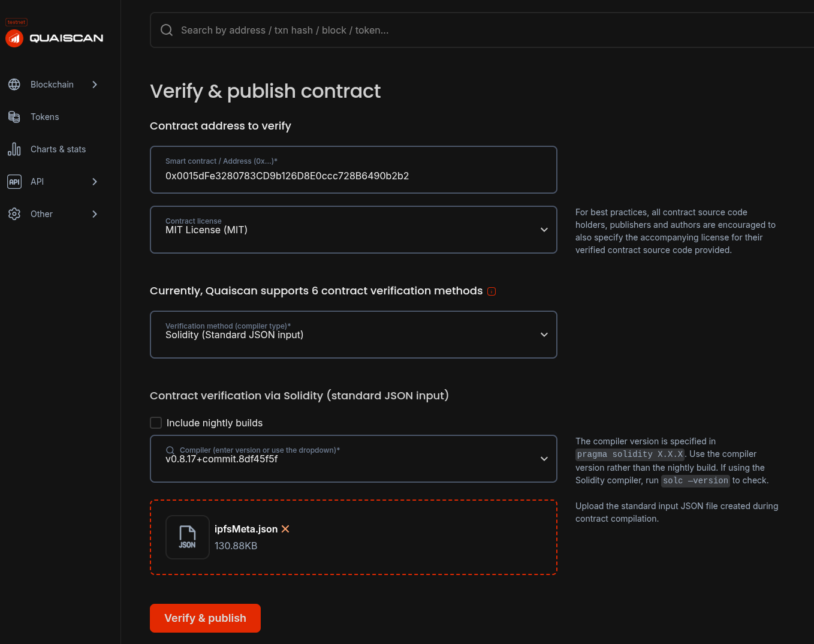Click the Verify & publish button

click(205, 618)
